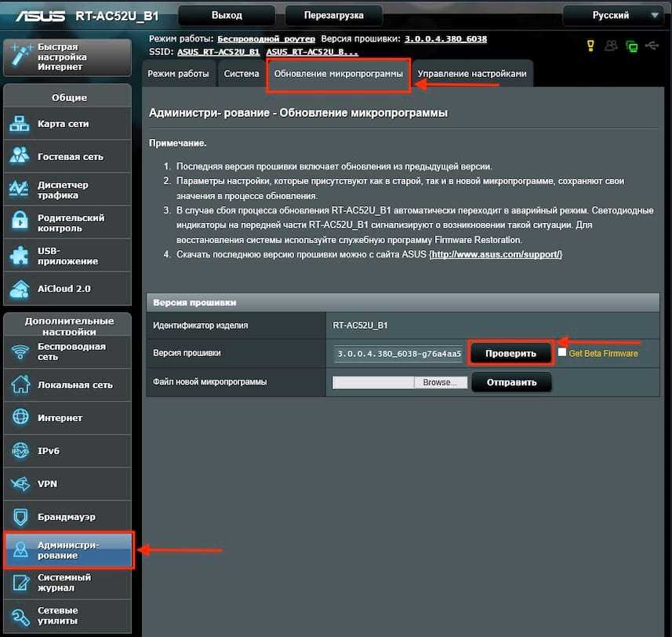Open the Управление настройками tab
Screen dimensions: 672x637
(472, 74)
